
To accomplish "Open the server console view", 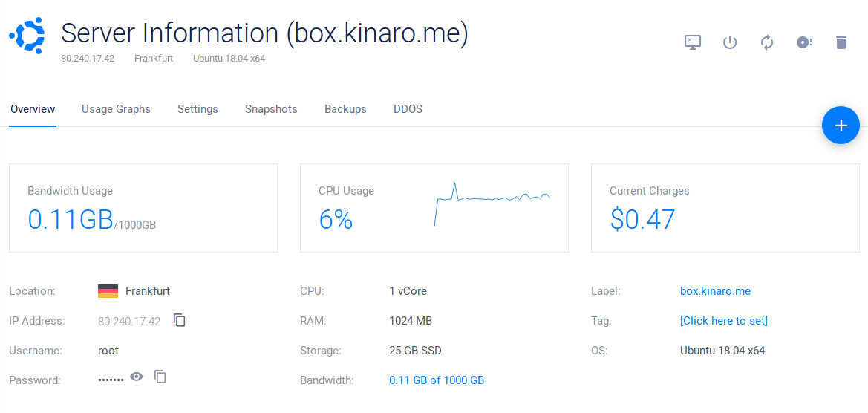I will coord(692,42).
